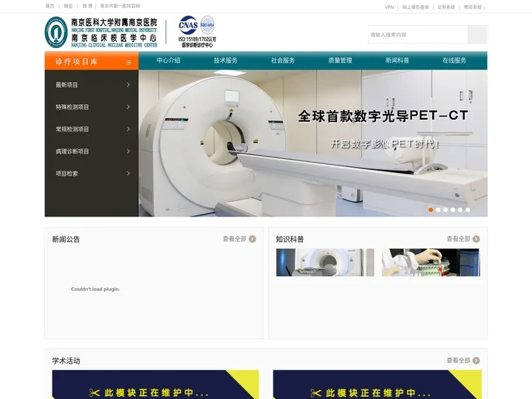The height and width of the screenshot is (399, 532).
Task: Expand 常规检测项目 with its chevron
Action: tap(129, 129)
